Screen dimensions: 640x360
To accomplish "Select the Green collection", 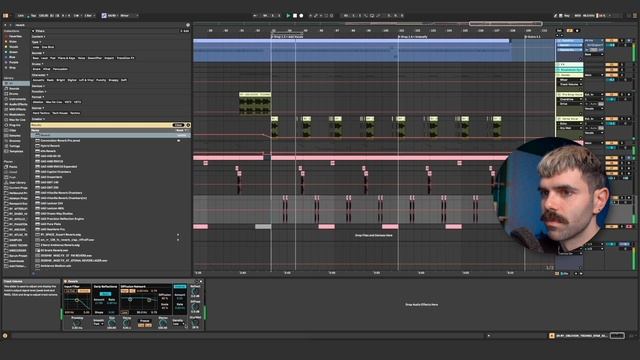I will pos(13,52).
